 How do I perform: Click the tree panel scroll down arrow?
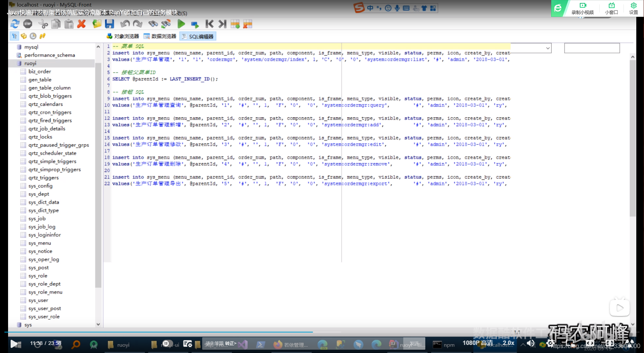98,324
